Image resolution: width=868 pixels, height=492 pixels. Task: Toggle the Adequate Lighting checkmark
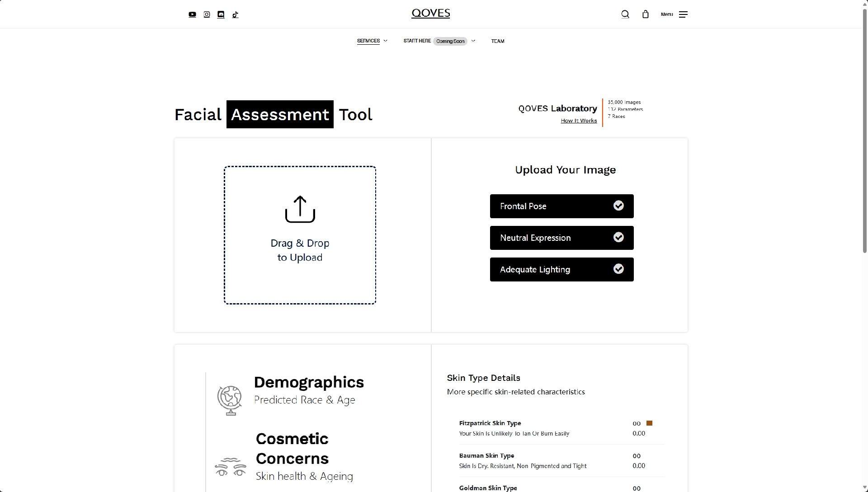pyautogui.click(x=618, y=269)
